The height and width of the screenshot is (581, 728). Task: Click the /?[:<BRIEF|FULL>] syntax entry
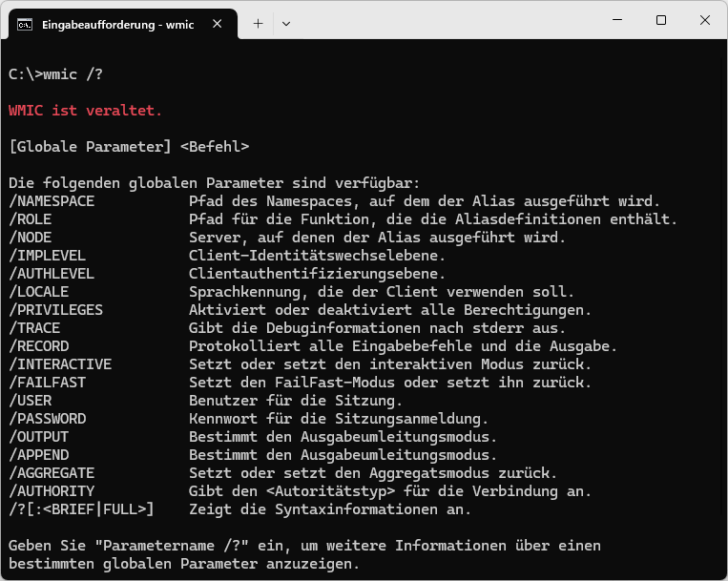[x=81, y=509]
